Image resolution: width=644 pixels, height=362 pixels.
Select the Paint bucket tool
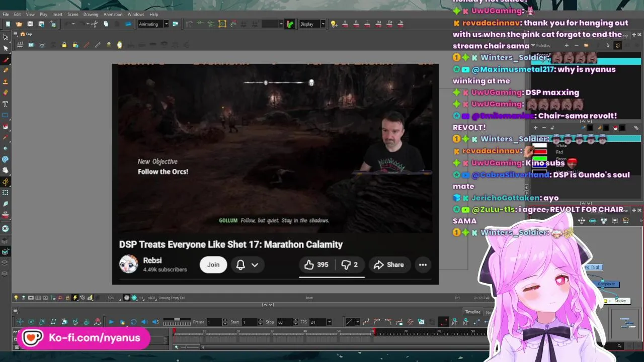[6, 126]
